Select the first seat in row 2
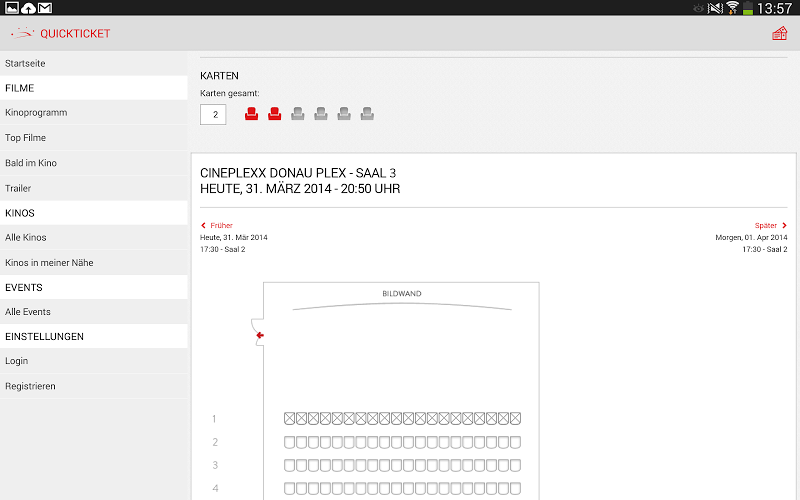The image size is (800, 500). point(289,442)
